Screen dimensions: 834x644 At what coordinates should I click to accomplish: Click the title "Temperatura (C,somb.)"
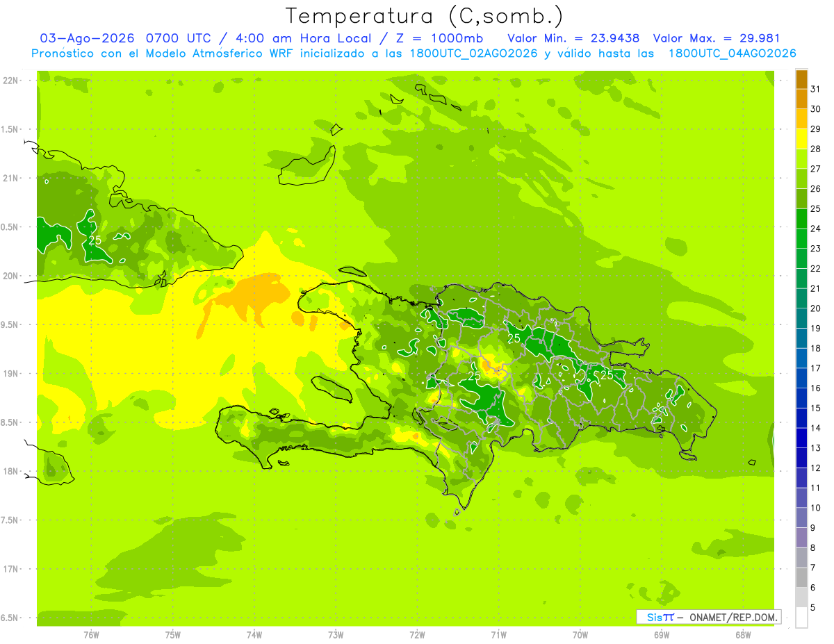[x=425, y=16]
